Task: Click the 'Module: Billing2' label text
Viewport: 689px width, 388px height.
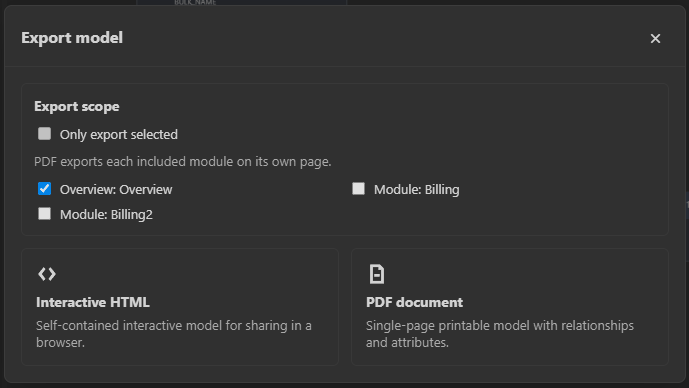Action: coord(106,214)
